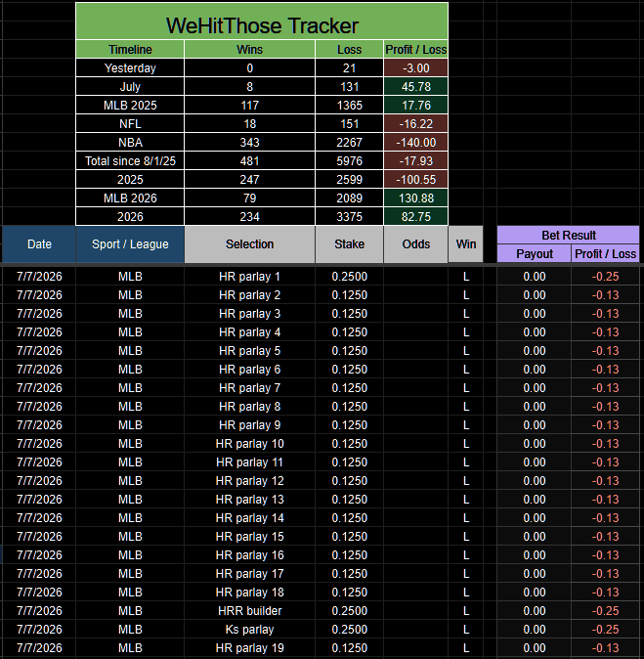
Task: Select NFL profit cell -16.22
Action: tap(416, 123)
